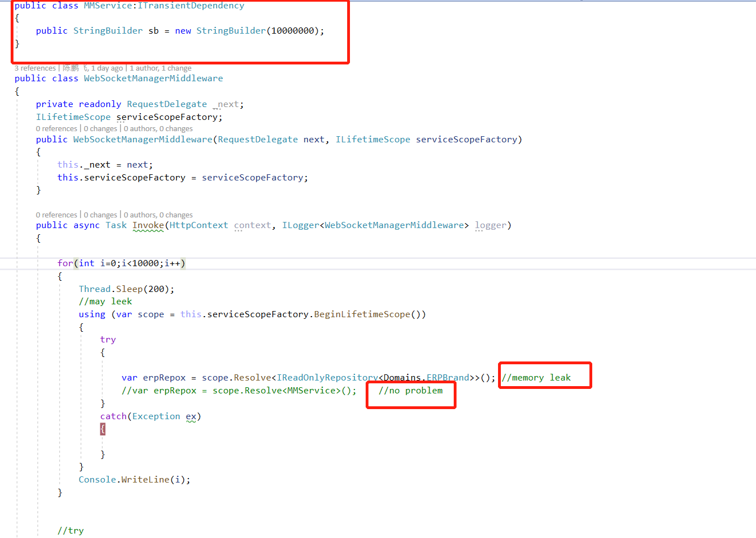
Task: Select the underlined Invoke method name
Action: coord(148,225)
